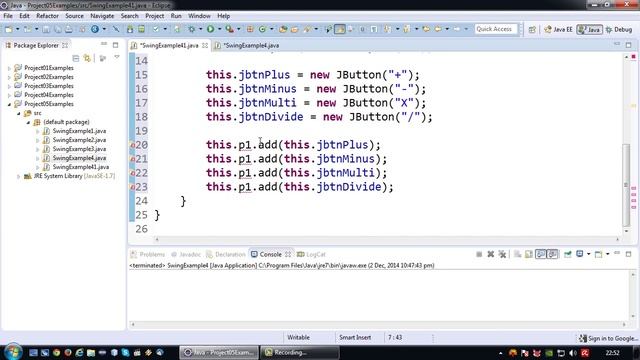This screenshot has height=360, width=640.
Task: Click the New Java Package icon
Action: coord(250,29)
